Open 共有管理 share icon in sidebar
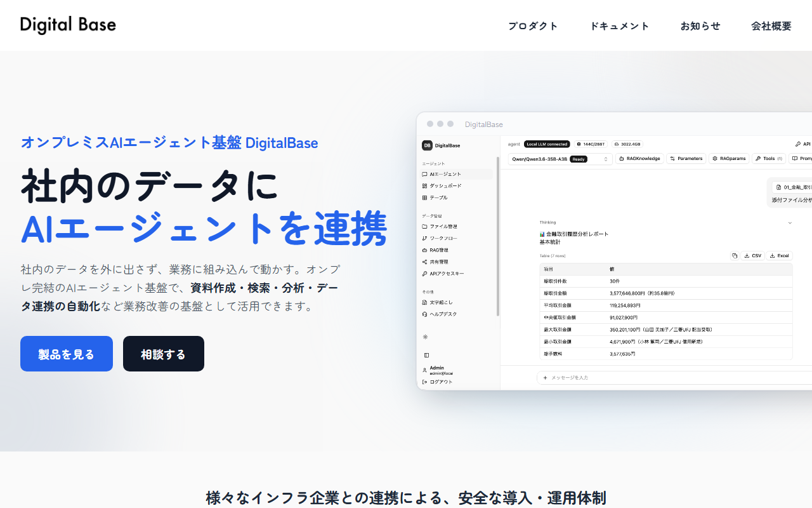The height and width of the screenshot is (508, 812). [424, 262]
